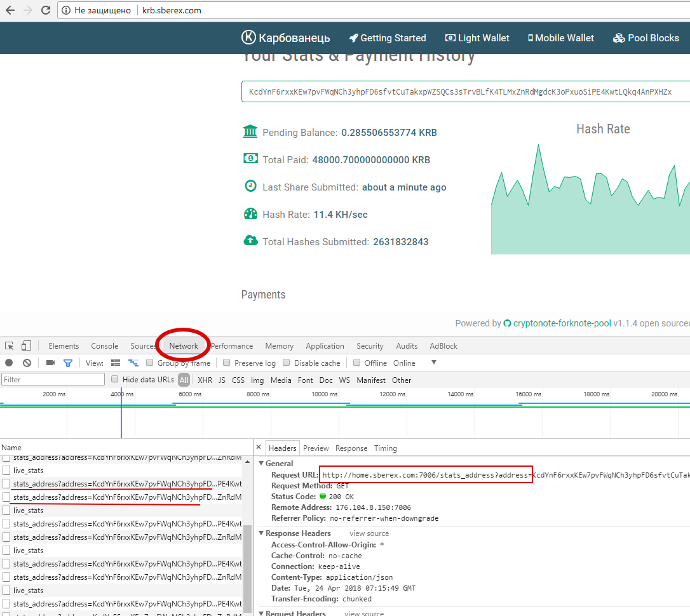Select the Response details tab
This screenshot has width=690, height=616.
point(351,448)
